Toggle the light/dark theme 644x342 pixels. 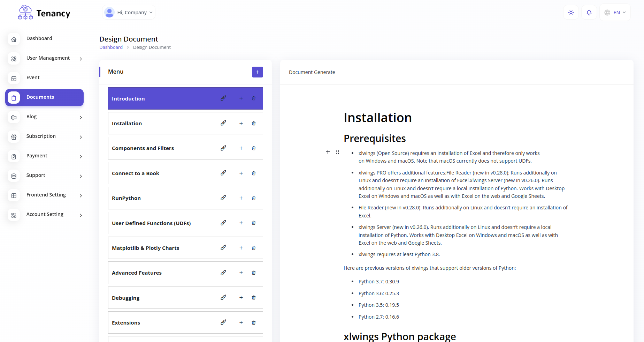tap(571, 13)
